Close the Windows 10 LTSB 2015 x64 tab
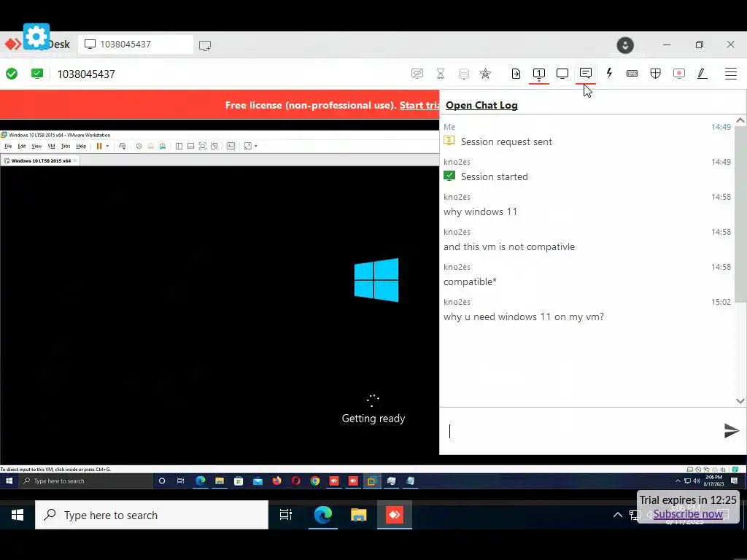 point(75,160)
